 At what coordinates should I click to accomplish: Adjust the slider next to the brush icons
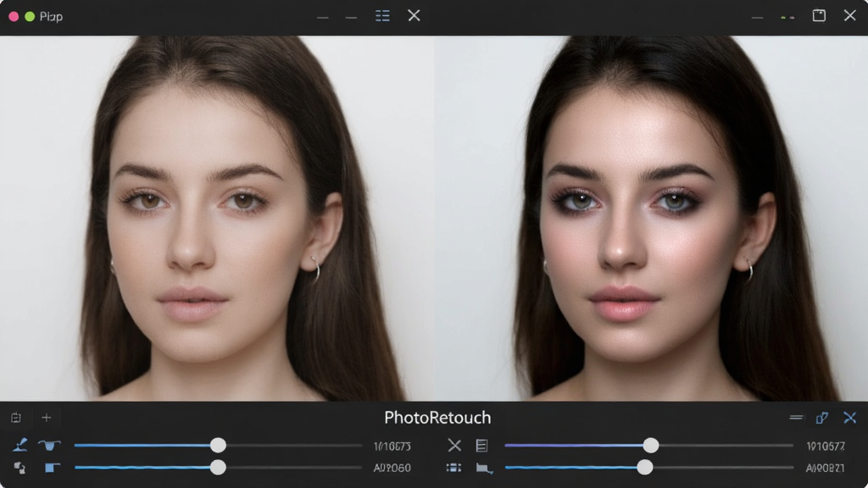(x=218, y=446)
